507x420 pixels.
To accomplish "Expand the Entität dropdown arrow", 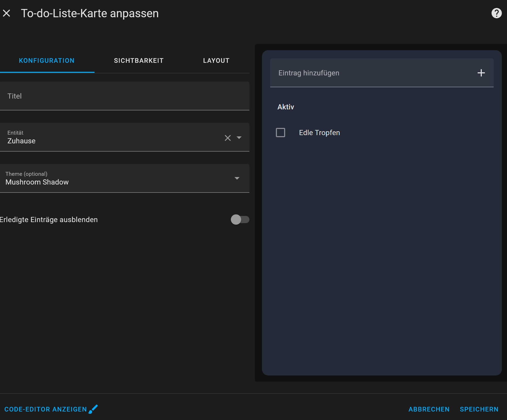I will (239, 138).
